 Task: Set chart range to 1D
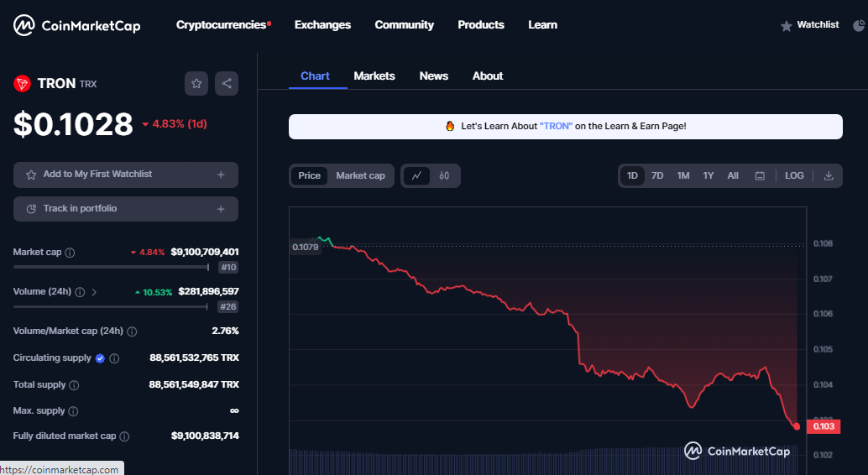(x=632, y=175)
